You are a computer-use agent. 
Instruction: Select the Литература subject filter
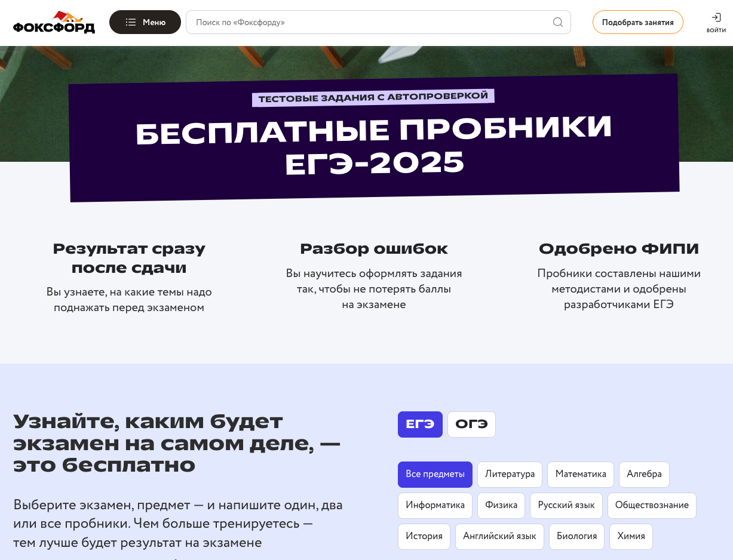tap(510, 475)
